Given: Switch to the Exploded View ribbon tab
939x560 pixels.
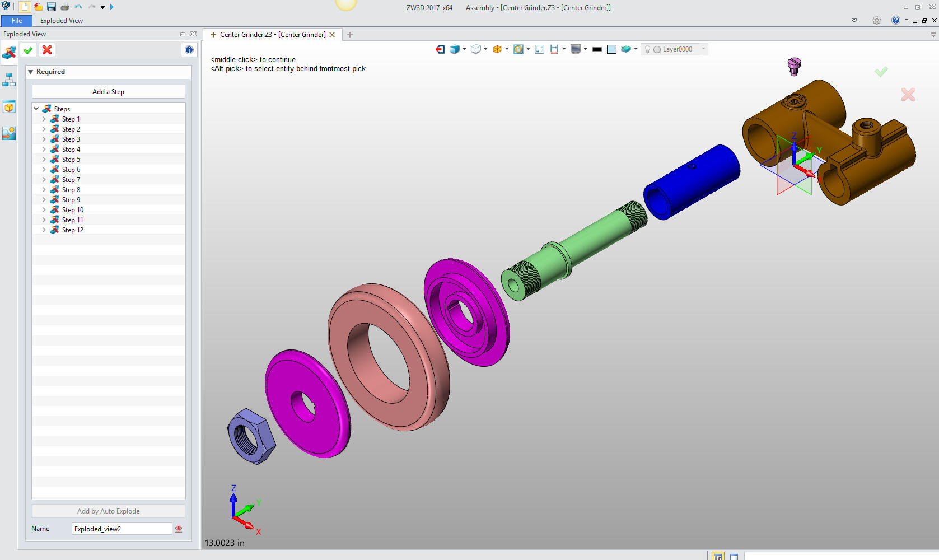Looking at the screenshot, I should point(62,21).
